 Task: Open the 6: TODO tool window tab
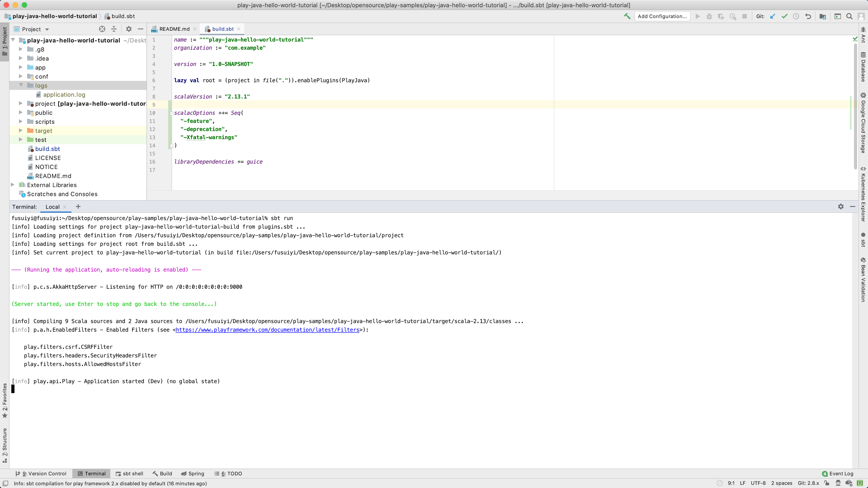point(229,474)
